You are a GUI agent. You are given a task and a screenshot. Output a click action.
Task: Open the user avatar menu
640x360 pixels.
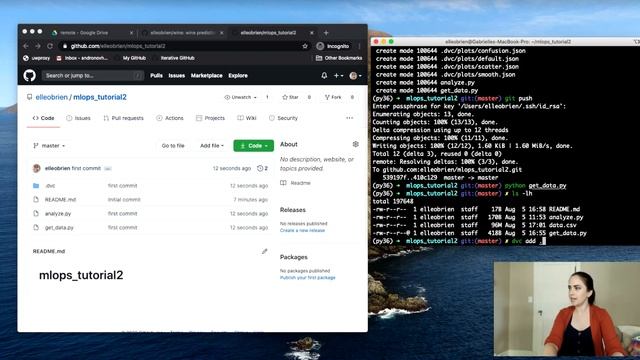[355, 76]
